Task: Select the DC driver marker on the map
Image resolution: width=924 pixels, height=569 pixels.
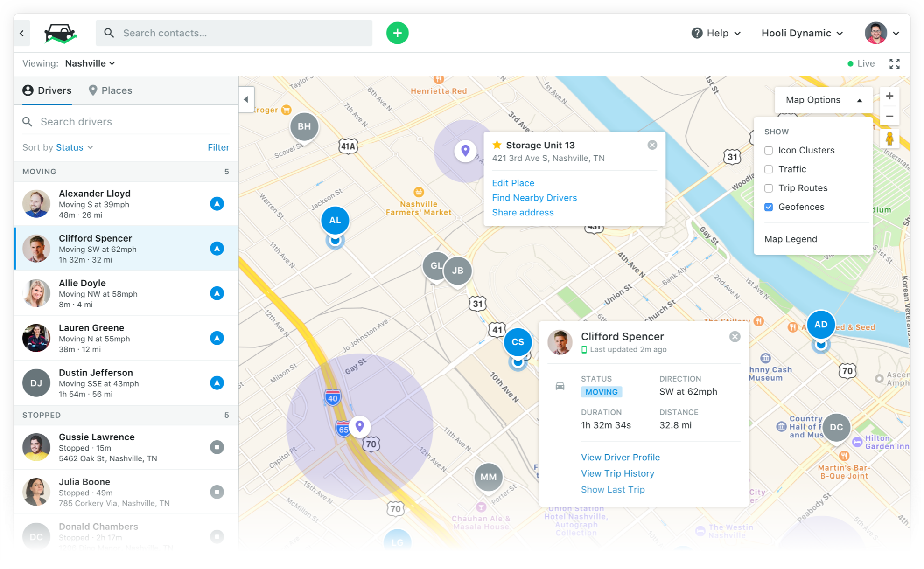Action: tap(836, 427)
